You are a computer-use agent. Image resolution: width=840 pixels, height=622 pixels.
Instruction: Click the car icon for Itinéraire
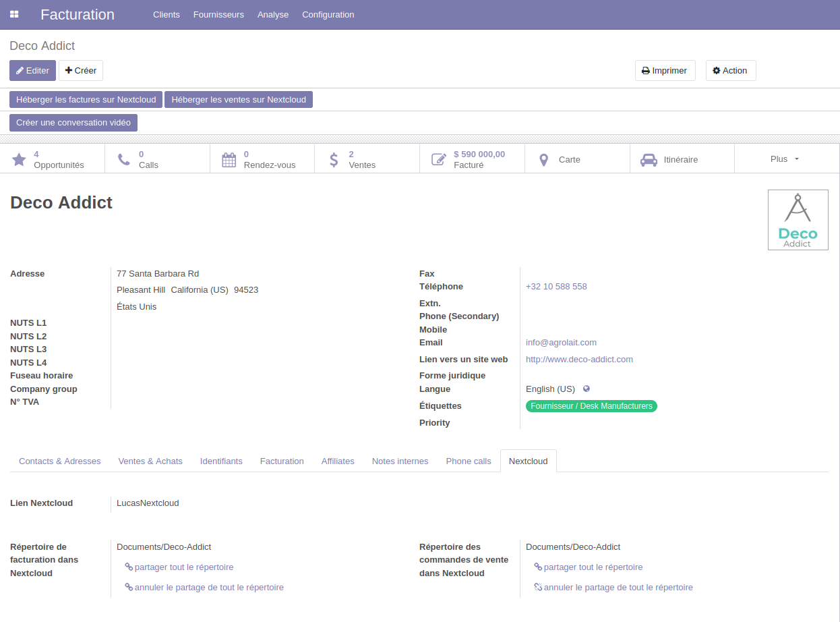(x=649, y=160)
